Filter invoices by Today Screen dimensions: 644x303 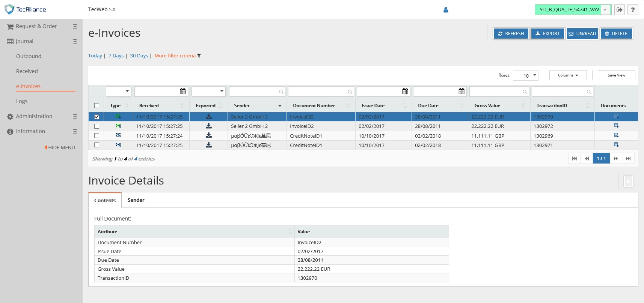pos(95,56)
